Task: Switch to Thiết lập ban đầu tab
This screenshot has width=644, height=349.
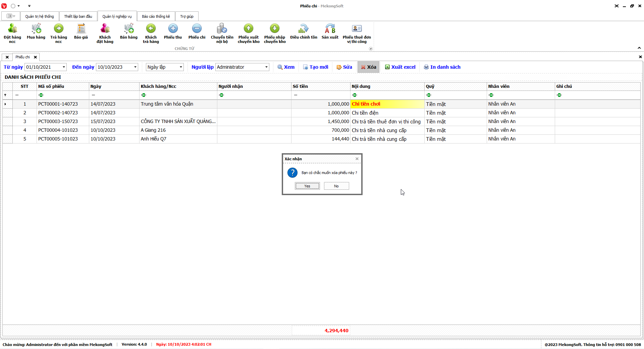Action: 78,16
